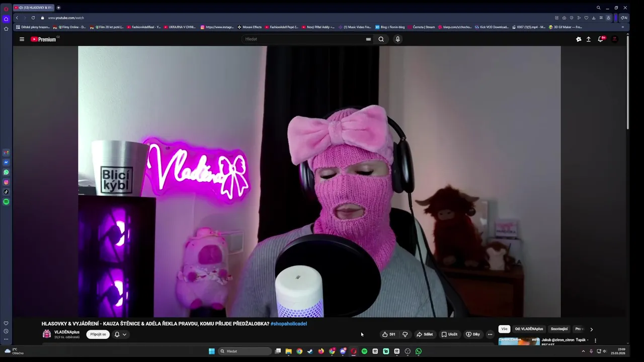Open the YouTube account avatar menu
This screenshot has width=644, height=362.
point(614,39)
